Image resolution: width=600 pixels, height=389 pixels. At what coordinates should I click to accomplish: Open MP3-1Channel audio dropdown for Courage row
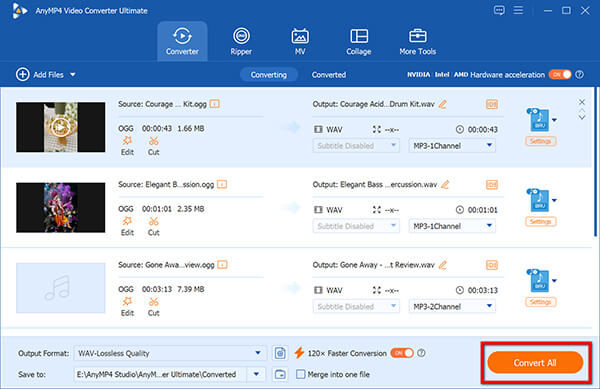click(452, 146)
